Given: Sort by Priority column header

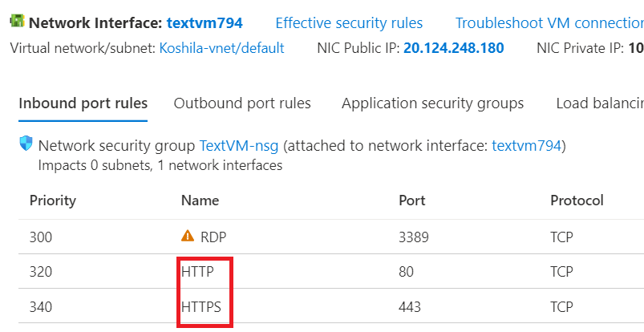Looking at the screenshot, I should point(53,200).
